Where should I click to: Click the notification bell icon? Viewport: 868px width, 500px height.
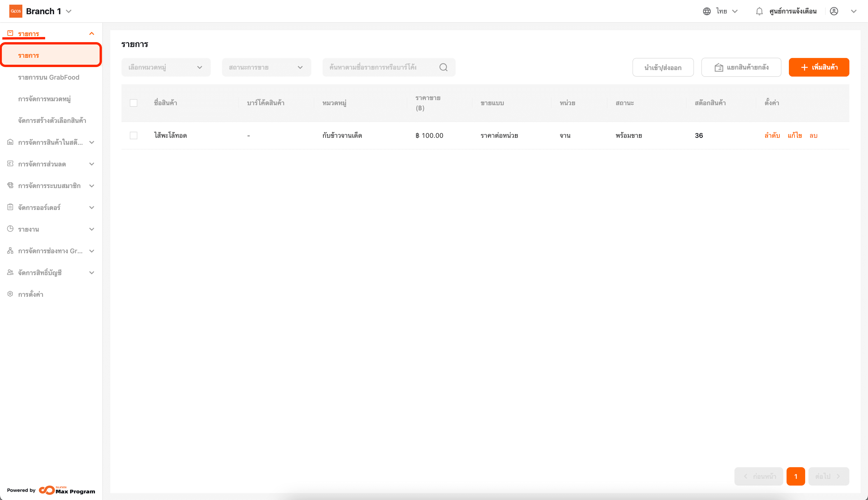pyautogui.click(x=759, y=11)
